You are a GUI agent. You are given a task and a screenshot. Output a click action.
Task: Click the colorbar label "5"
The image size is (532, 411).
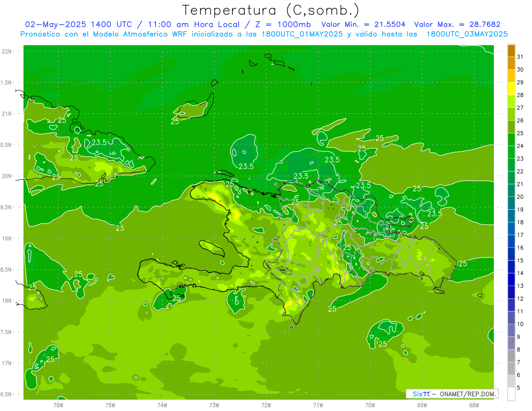[x=519, y=388]
